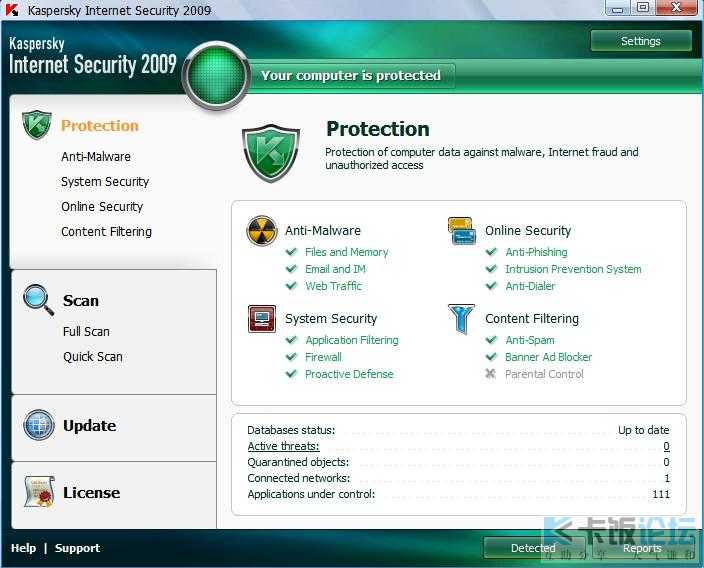
Task: Click the Kaspersky shield icon beside Protection tab
Action: (36, 124)
